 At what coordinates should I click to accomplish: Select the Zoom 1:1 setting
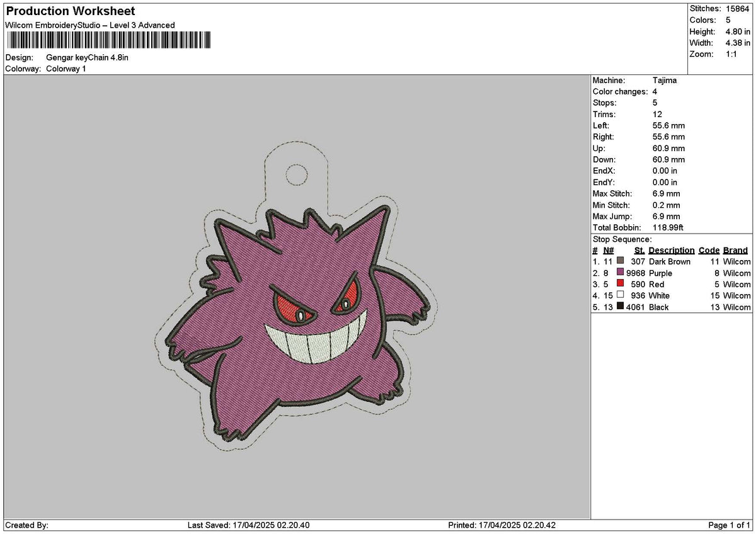click(x=733, y=54)
